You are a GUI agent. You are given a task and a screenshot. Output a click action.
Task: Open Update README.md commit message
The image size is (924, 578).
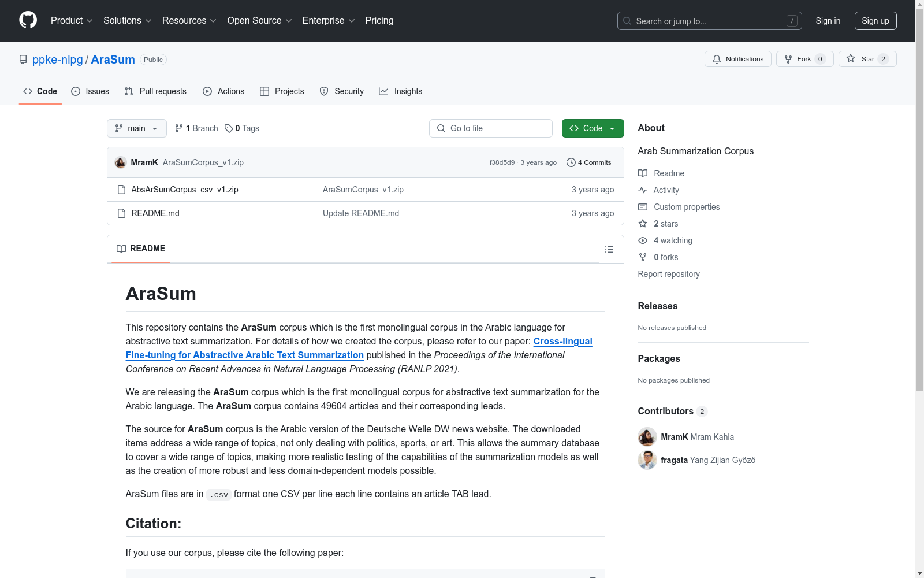361,213
